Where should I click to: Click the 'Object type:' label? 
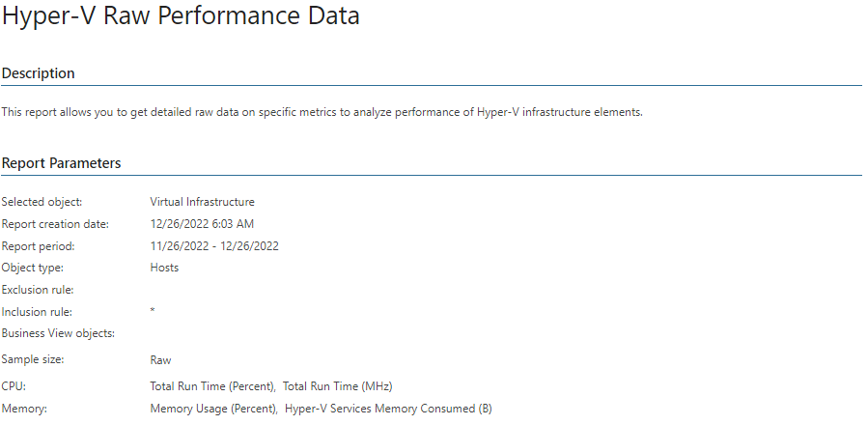pyautogui.click(x=33, y=268)
